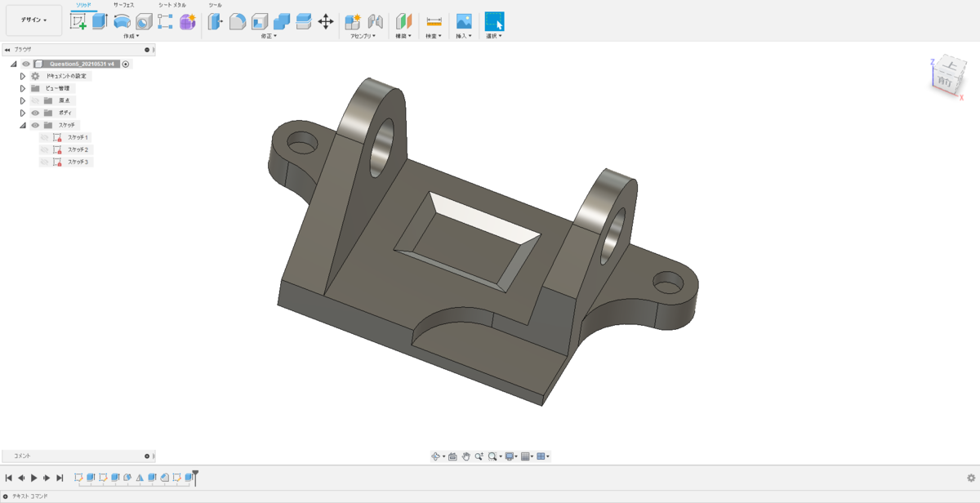Click the Joint icon
980x503 pixels.
pyautogui.click(x=376, y=22)
